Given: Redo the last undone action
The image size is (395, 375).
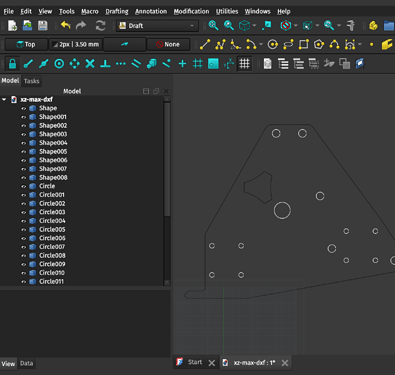Looking at the screenshot, I should coord(81,26).
